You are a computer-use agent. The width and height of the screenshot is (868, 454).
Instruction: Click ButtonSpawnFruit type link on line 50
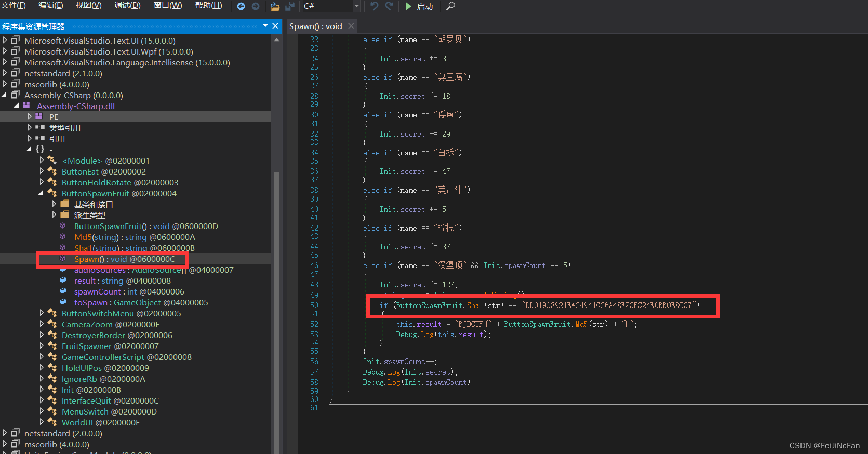(x=429, y=305)
